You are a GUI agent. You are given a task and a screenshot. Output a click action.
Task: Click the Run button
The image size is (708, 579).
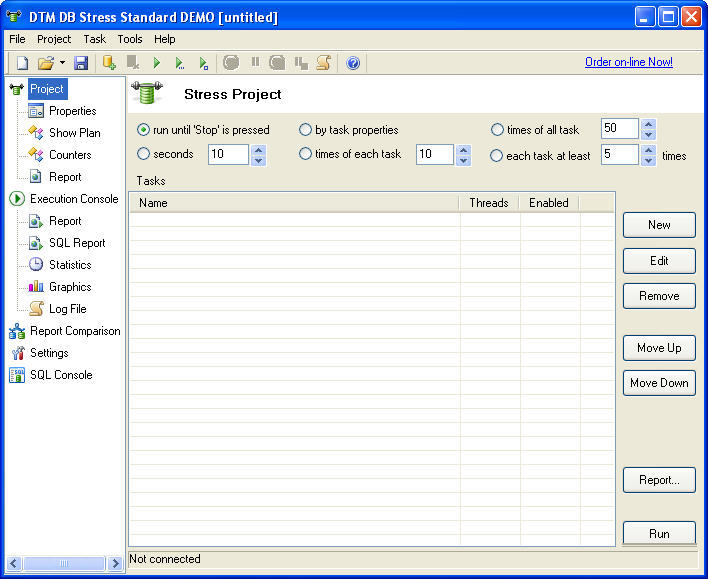pos(659,533)
